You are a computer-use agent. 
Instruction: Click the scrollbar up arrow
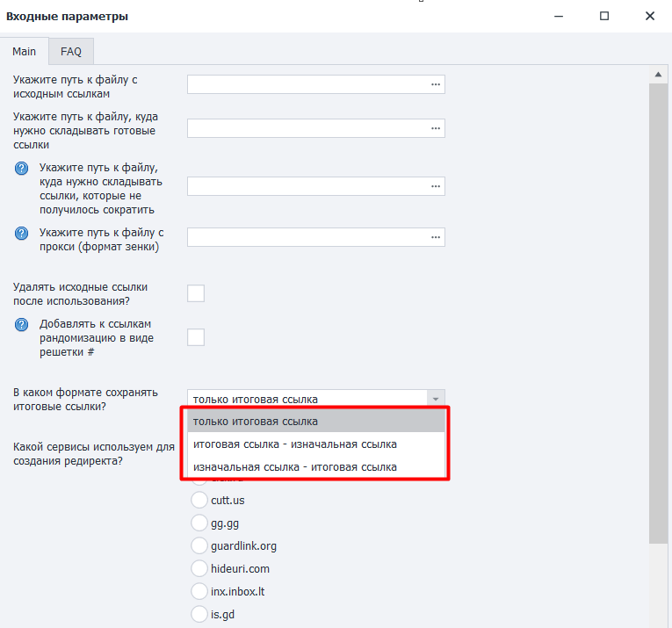pos(658,75)
